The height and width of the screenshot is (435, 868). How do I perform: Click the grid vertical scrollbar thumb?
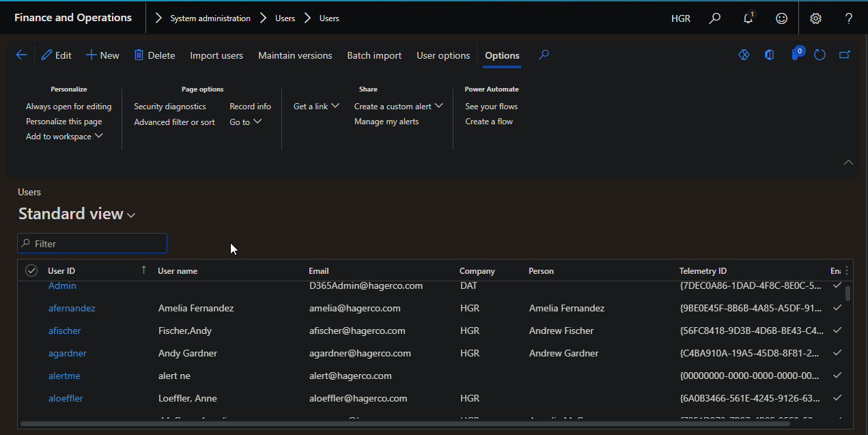coord(848,294)
